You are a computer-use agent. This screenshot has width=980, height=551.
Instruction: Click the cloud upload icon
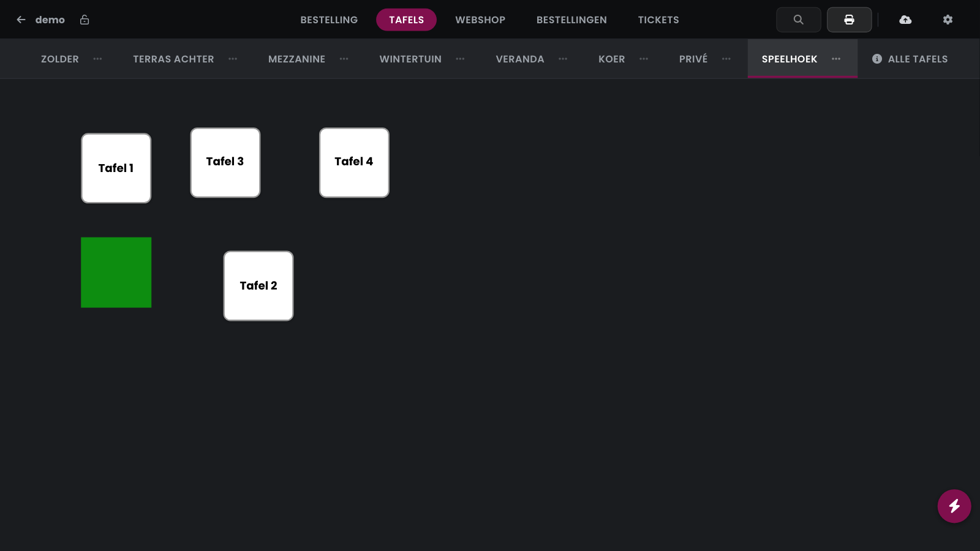point(905,20)
